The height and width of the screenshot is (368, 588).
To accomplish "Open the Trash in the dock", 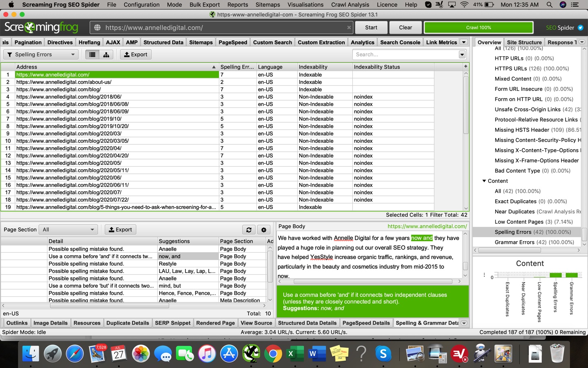I will click(557, 354).
